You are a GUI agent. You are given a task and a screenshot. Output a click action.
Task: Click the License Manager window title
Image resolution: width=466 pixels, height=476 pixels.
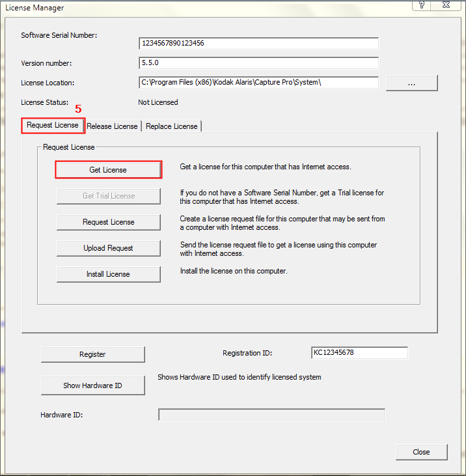(34, 8)
